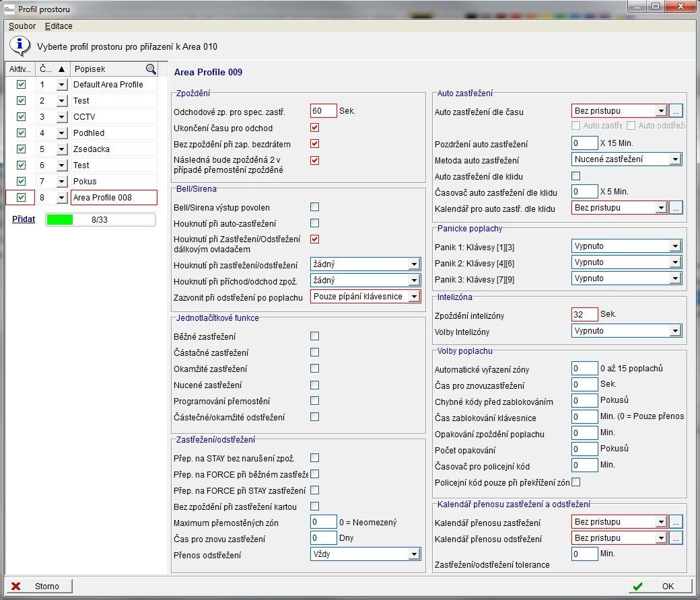Open Panik 1 Klávesy [1][3] dropdown
This screenshot has width=700, height=600.
tap(675, 246)
